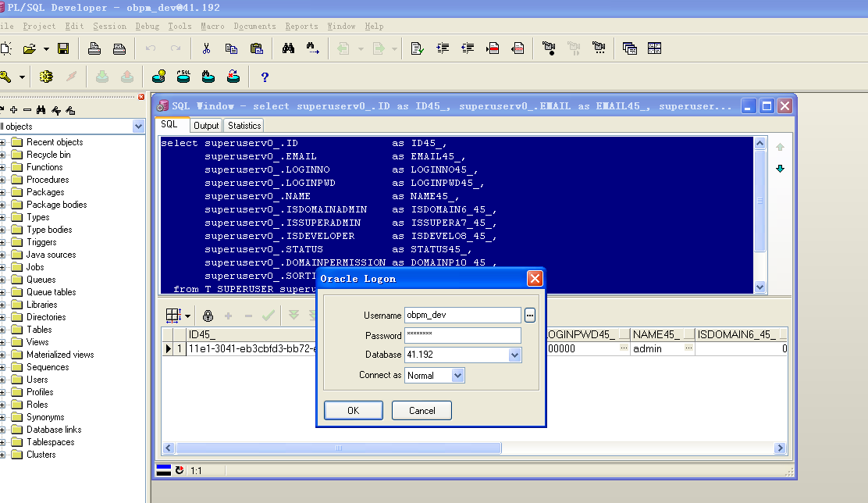Click the Find next binoculars-arrow icon
This screenshot has height=503, width=868.
313,48
